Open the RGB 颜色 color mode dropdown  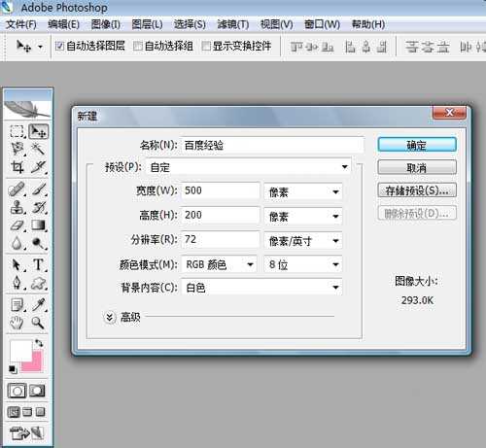(x=219, y=264)
